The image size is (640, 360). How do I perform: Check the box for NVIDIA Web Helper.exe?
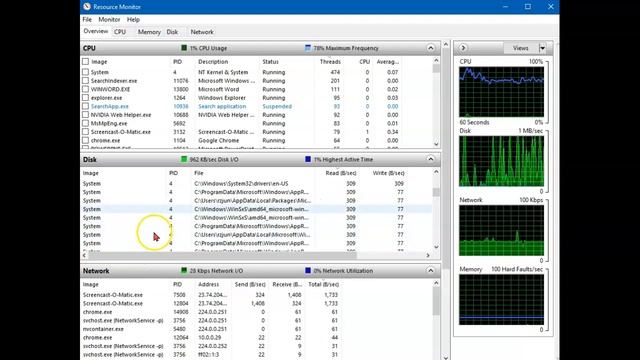(85, 115)
